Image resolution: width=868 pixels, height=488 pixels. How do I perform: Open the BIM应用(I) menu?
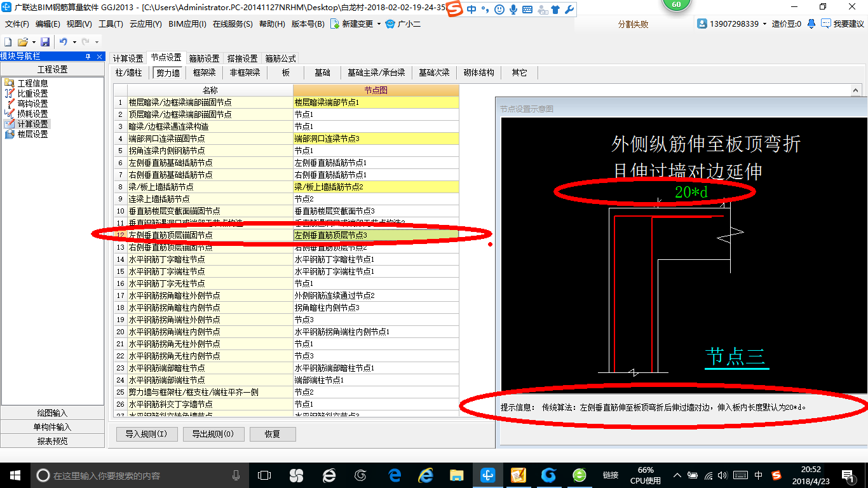[187, 24]
